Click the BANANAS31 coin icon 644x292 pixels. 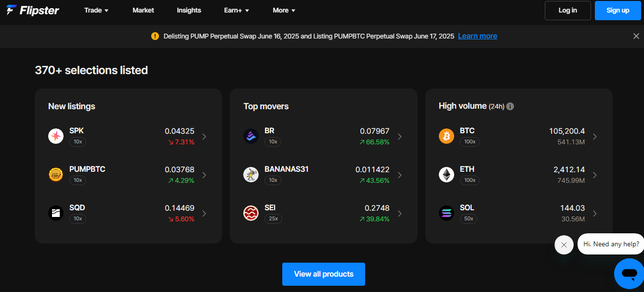pos(251,175)
